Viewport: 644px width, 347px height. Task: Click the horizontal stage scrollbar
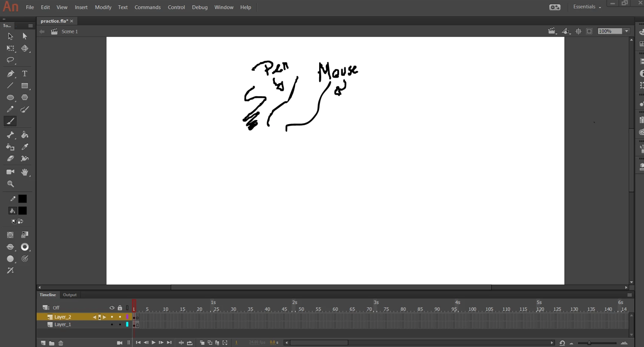(x=331, y=287)
